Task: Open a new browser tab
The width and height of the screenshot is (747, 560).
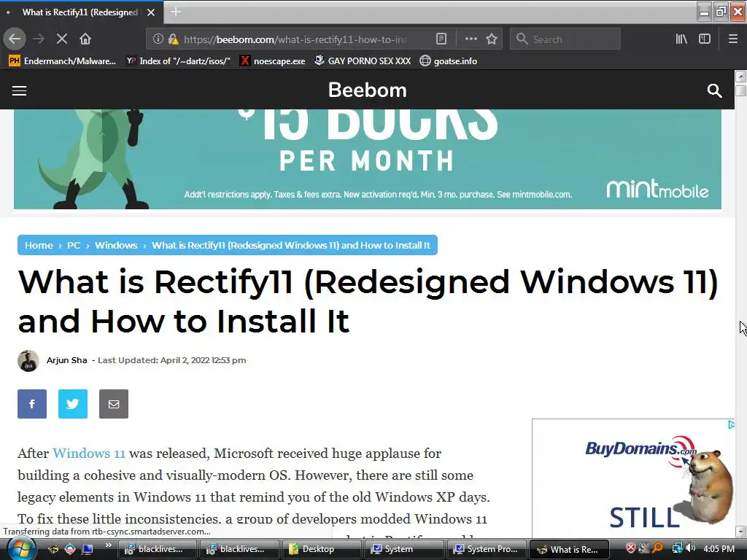Action: click(x=176, y=12)
